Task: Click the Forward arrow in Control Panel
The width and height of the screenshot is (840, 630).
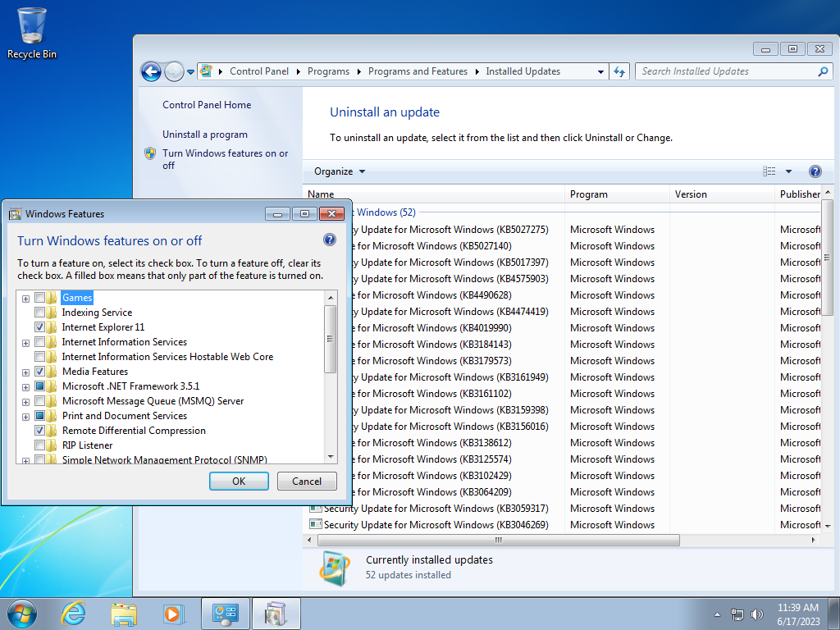Action: (x=174, y=71)
